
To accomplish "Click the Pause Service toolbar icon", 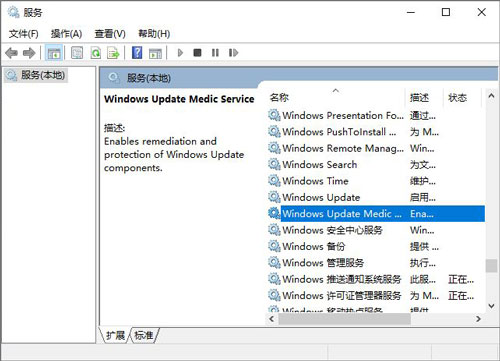I will (215, 53).
